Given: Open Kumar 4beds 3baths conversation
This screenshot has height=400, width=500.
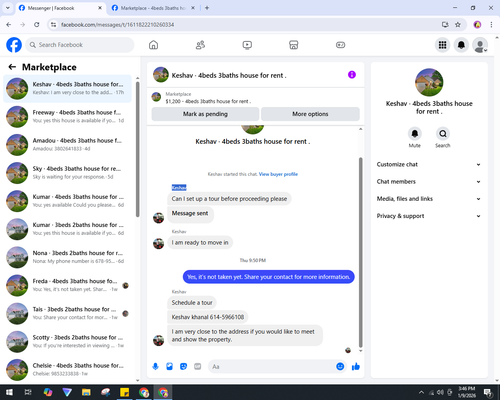Looking at the screenshot, I should coord(67,201).
